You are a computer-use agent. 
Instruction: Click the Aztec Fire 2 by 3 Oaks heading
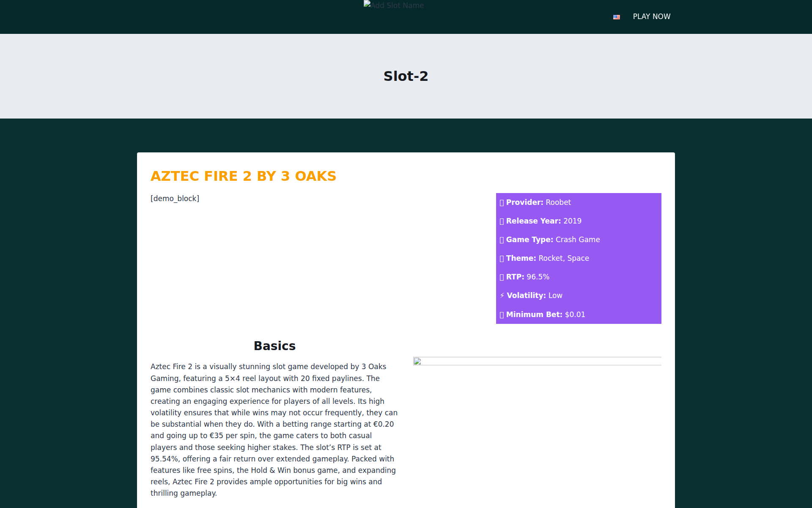pos(243,176)
